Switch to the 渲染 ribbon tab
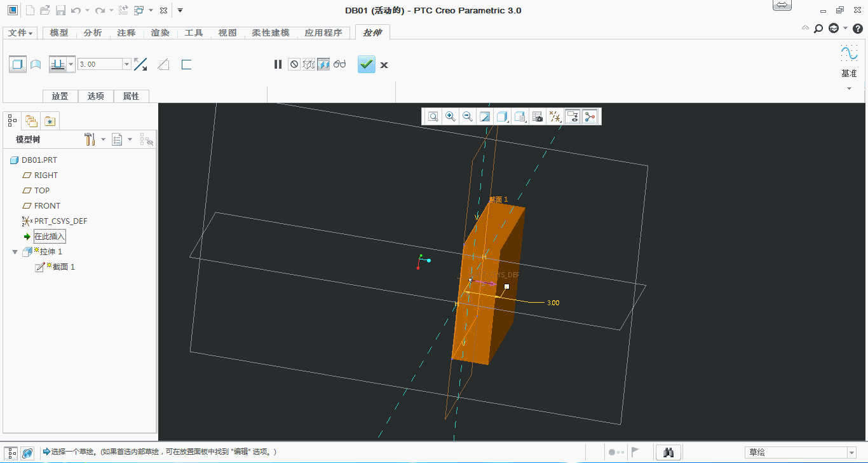 [160, 33]
